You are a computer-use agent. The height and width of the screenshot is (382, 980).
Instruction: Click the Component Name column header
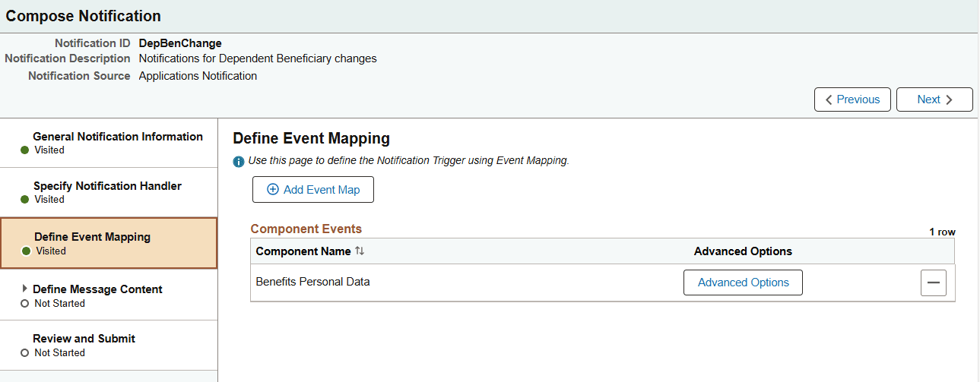[303, 251]
